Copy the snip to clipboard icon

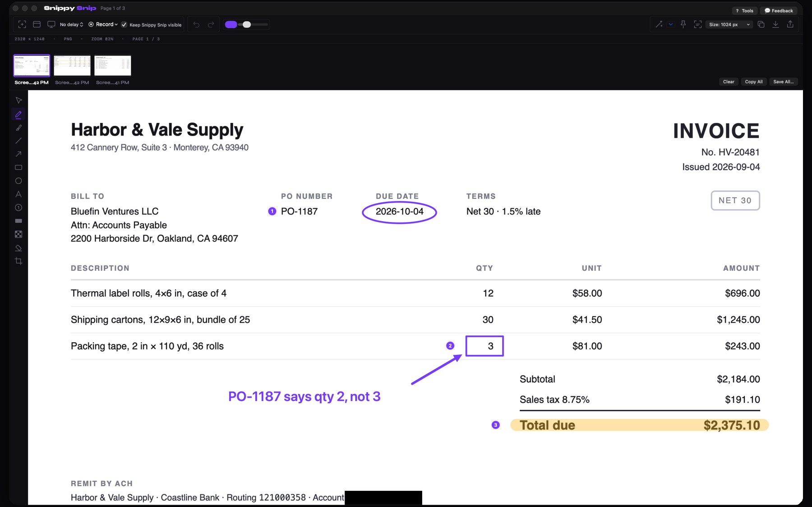point(761,24)
